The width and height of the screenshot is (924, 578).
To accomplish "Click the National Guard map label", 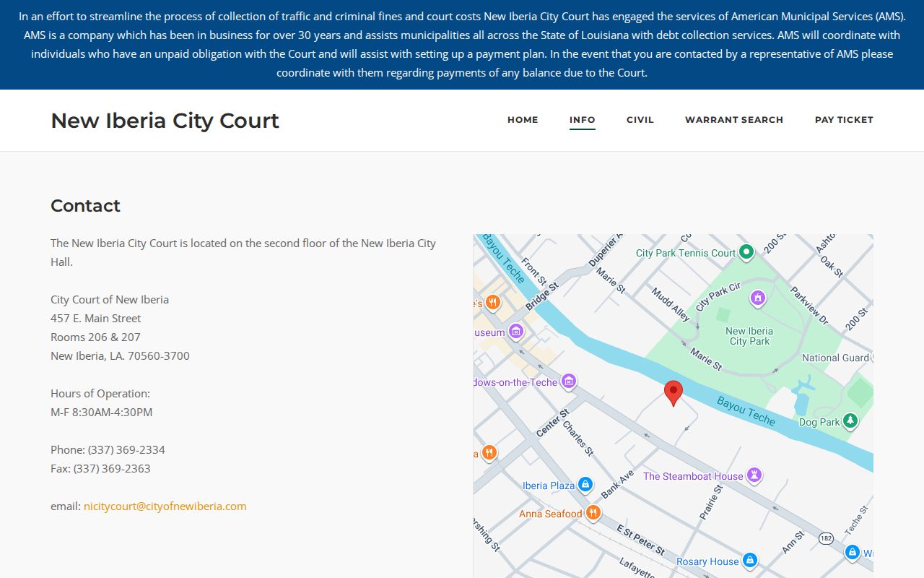I will pyautogui.click(x=835, y=358).
